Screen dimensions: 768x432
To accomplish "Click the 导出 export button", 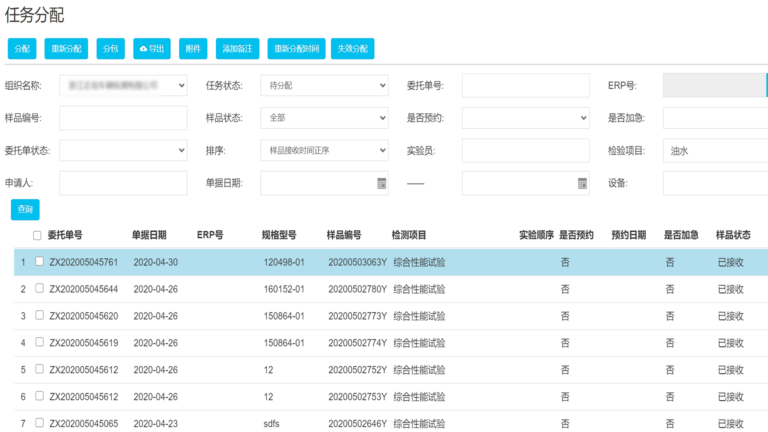I will (x=152, y=48).
